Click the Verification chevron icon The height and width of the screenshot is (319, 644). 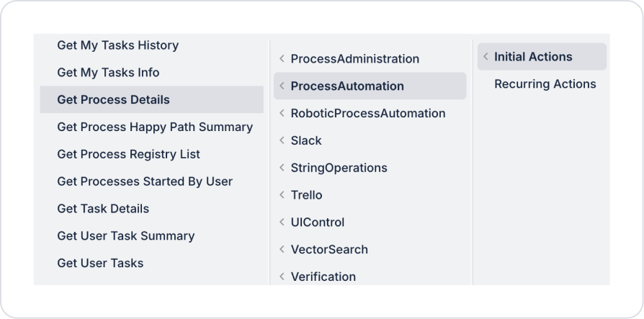pyautogui.click(x=282, y=277)
